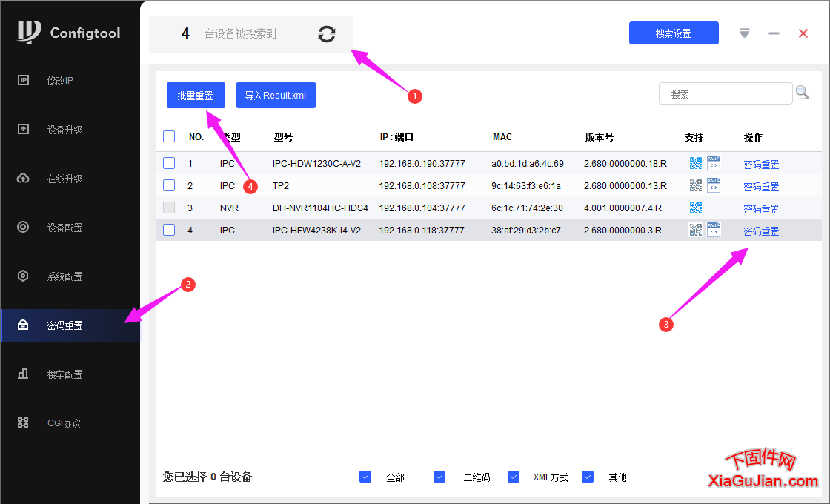Click model cell IPC-HDW1230C-A-V2
830x504 pixels.
tap(316, 164)
